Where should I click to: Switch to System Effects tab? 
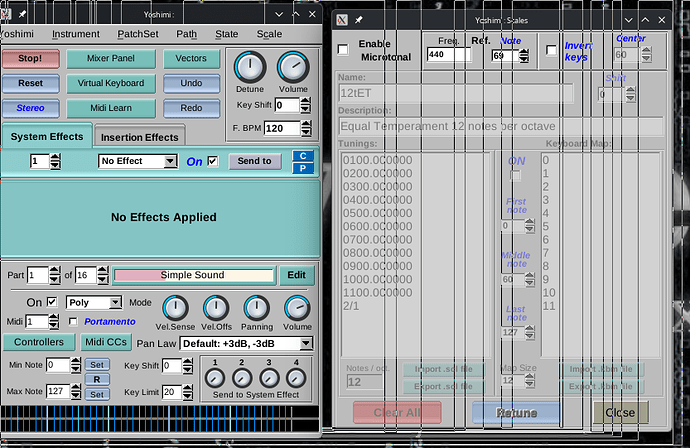click(47, 136)
